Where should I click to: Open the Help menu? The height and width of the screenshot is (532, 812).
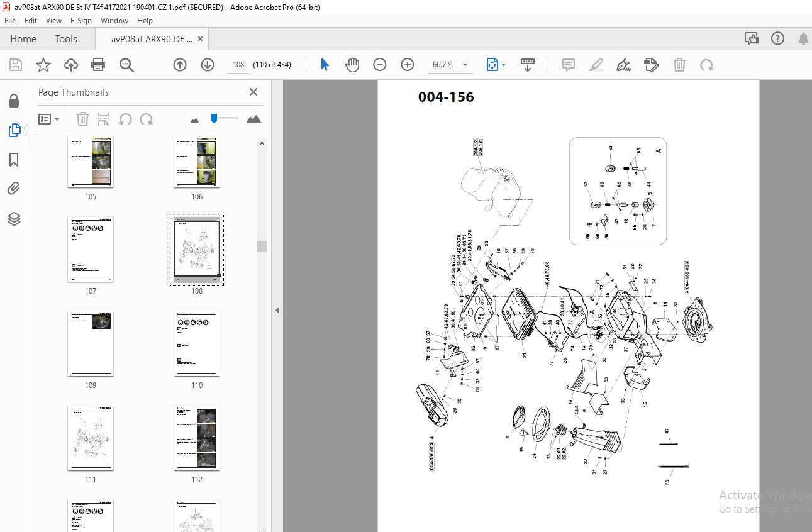(145, 21)
